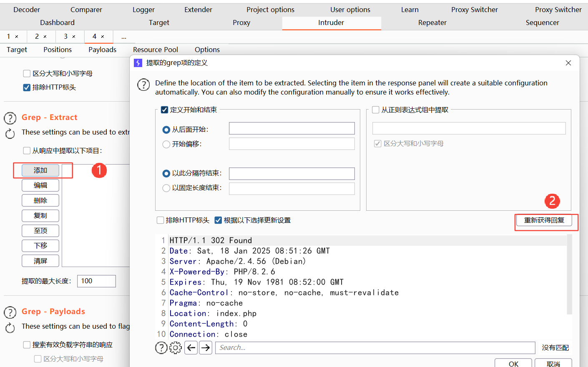Switch to the Proxy tab
The width and height of the screenshot is (588, 367).
tap(241, 22)
